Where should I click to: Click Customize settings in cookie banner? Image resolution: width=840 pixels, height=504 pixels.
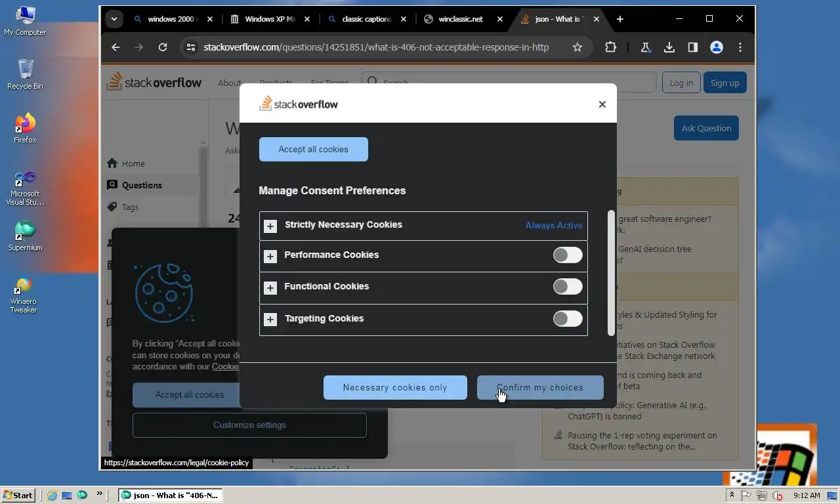[x=249, y=425]
